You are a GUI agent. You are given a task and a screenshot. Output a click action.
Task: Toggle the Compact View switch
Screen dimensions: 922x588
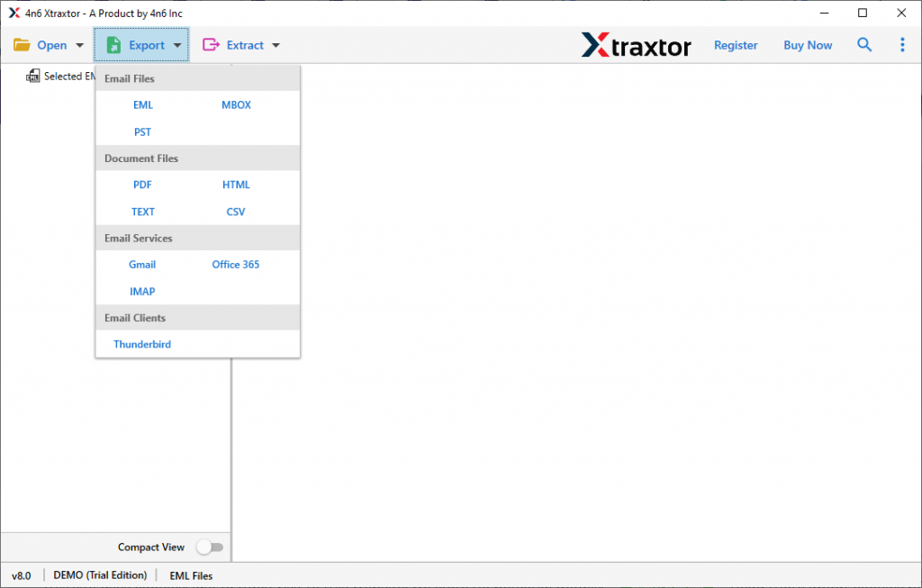(210, 547)
